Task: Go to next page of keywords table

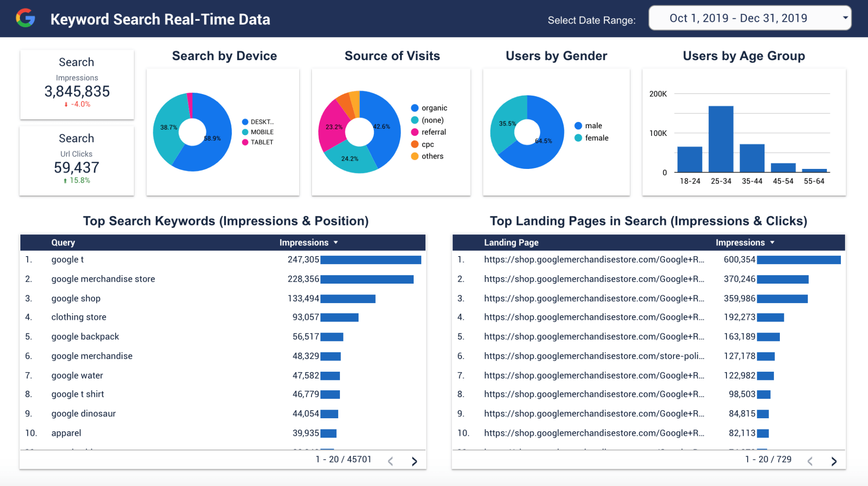Action: tap(414, 461)
